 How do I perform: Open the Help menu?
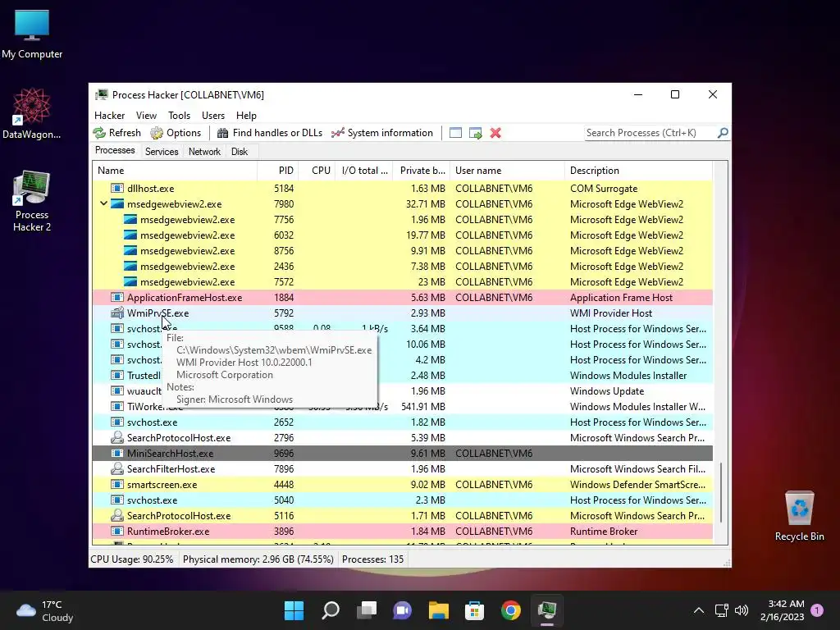click(x=246, y=116)
